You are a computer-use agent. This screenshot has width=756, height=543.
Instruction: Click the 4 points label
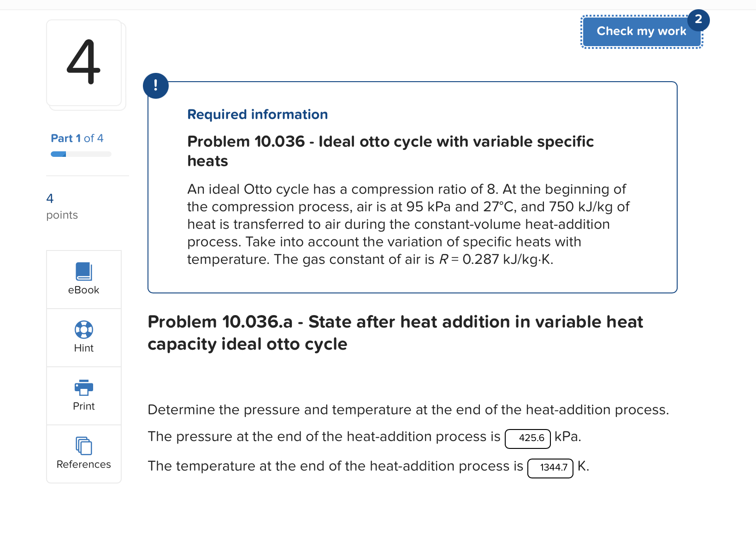(x=61, y=206)
